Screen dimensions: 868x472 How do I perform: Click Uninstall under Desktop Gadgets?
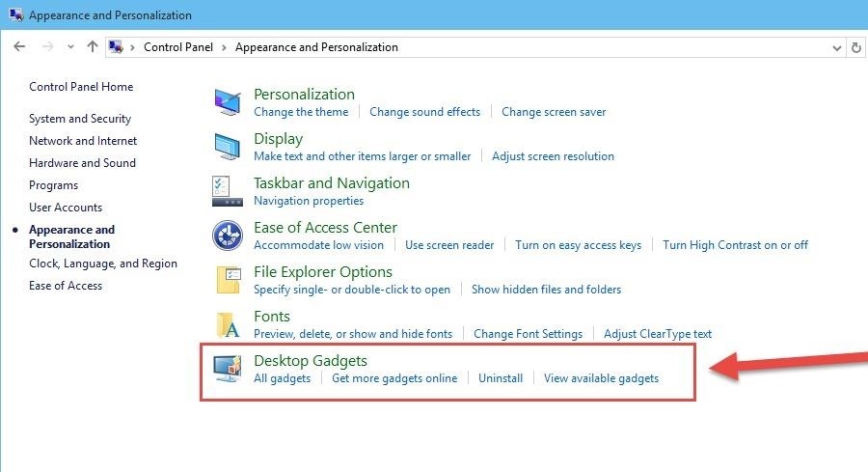pyautogui.click(x=501, y=378)
